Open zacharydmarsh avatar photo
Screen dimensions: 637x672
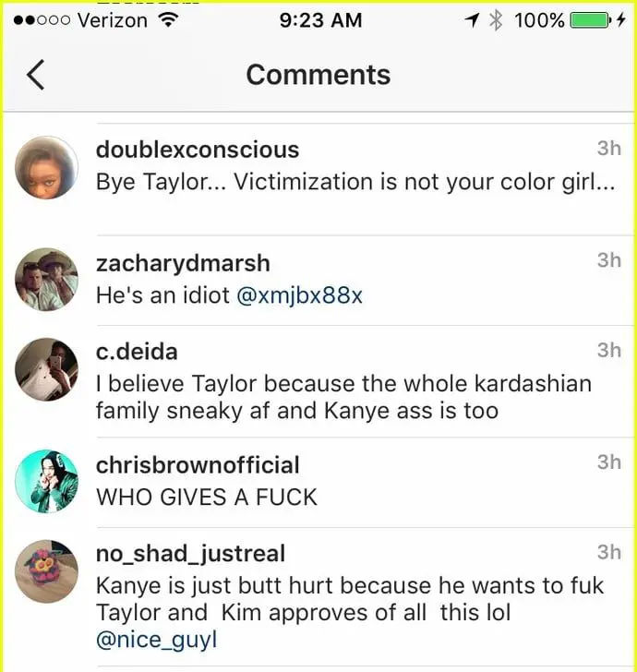(47, 280)
